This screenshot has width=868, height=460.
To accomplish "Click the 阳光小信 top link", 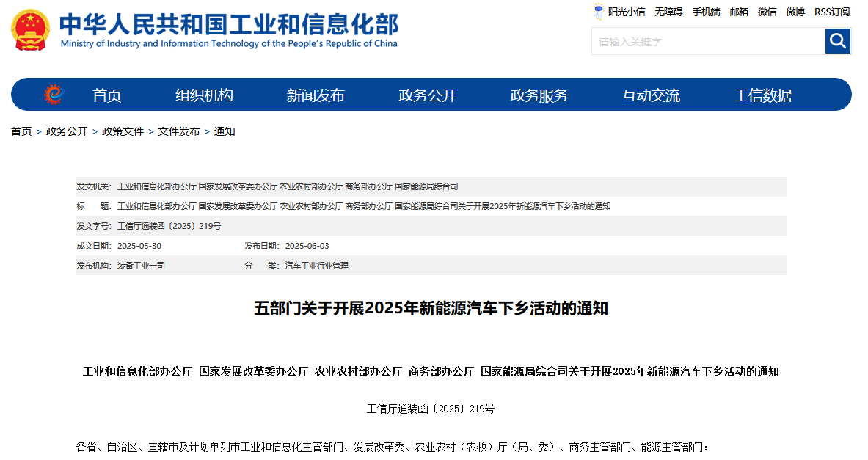I will (x=627, y=12).
